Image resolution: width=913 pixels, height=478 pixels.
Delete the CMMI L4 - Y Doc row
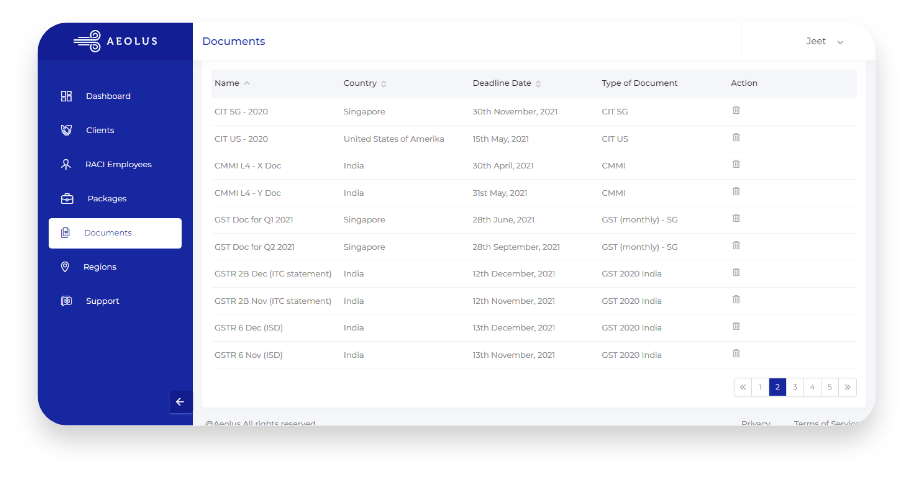[736, 191]
